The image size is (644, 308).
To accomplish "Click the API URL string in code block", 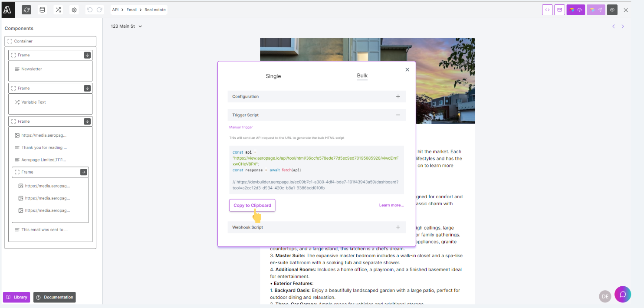I will [315, 161].
